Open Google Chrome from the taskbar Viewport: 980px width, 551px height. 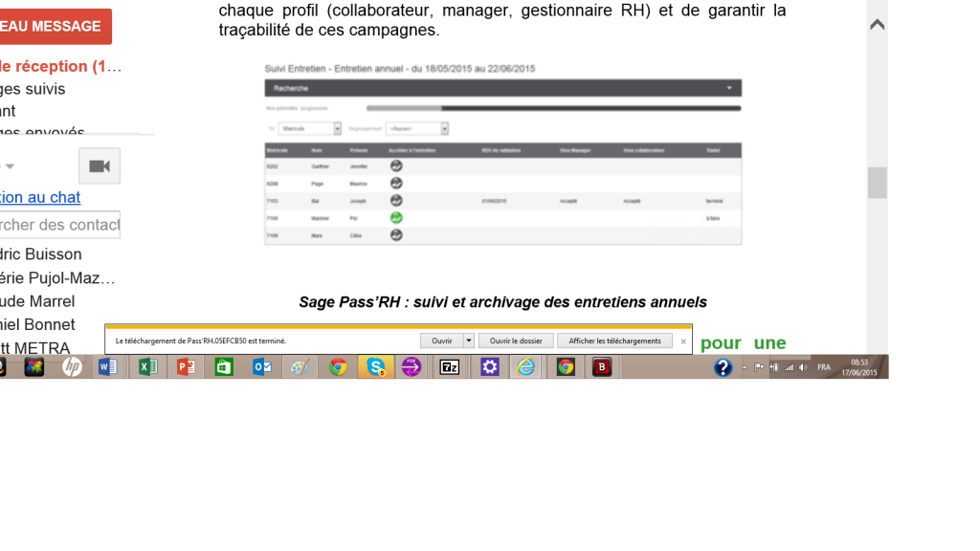[x=337, y=366]
